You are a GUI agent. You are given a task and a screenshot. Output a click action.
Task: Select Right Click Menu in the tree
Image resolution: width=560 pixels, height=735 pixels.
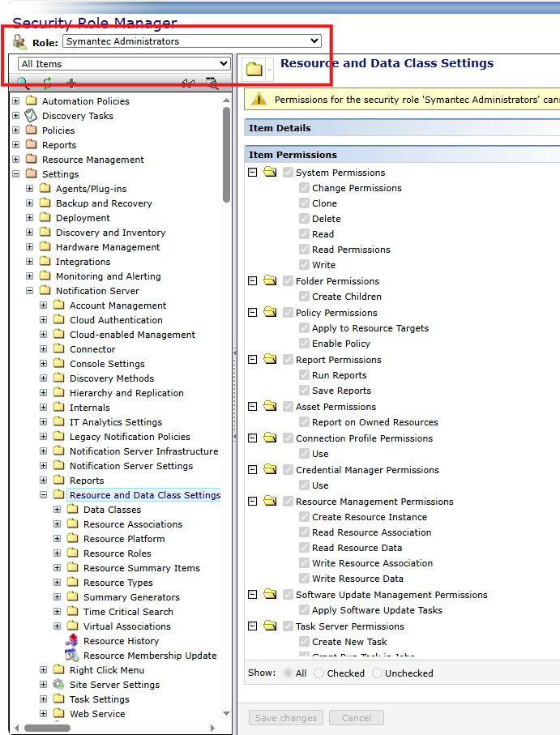coord(107,670)
